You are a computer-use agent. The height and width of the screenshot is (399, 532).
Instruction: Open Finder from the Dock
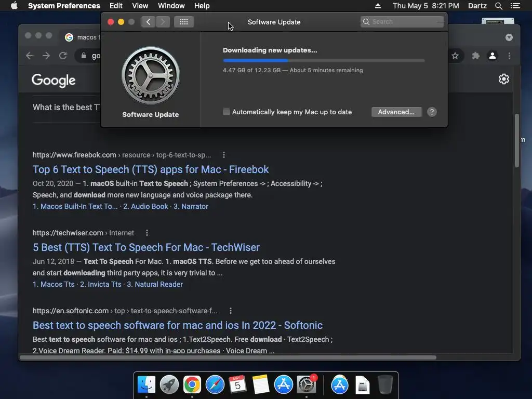[x=147, y=384]
